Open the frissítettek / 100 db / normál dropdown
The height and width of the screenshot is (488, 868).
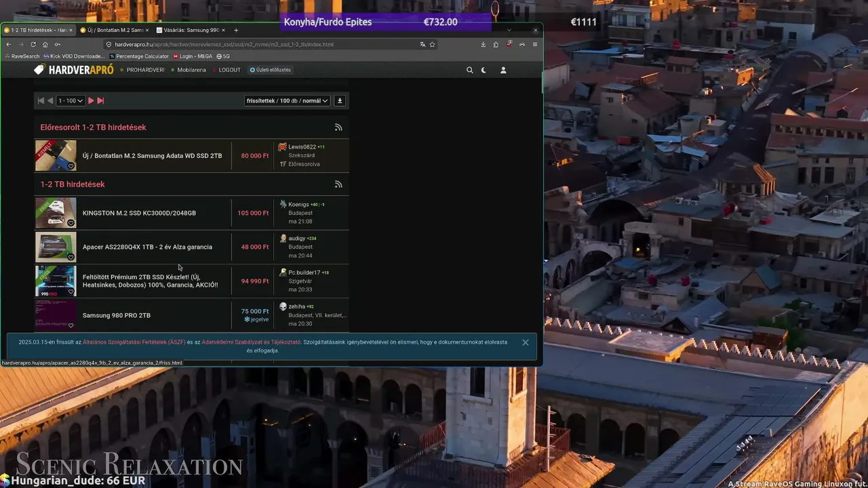click(x=288, y=100)
